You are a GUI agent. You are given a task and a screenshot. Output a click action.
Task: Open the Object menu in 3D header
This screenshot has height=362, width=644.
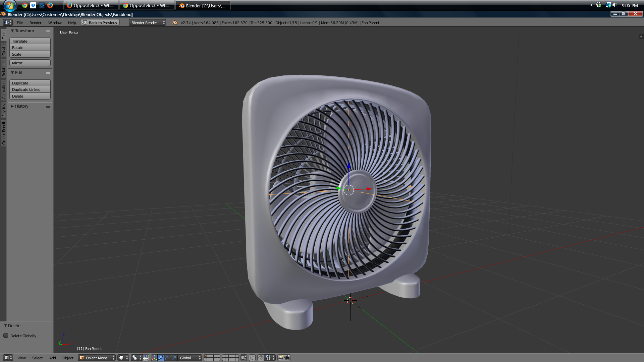coord(68,358)
